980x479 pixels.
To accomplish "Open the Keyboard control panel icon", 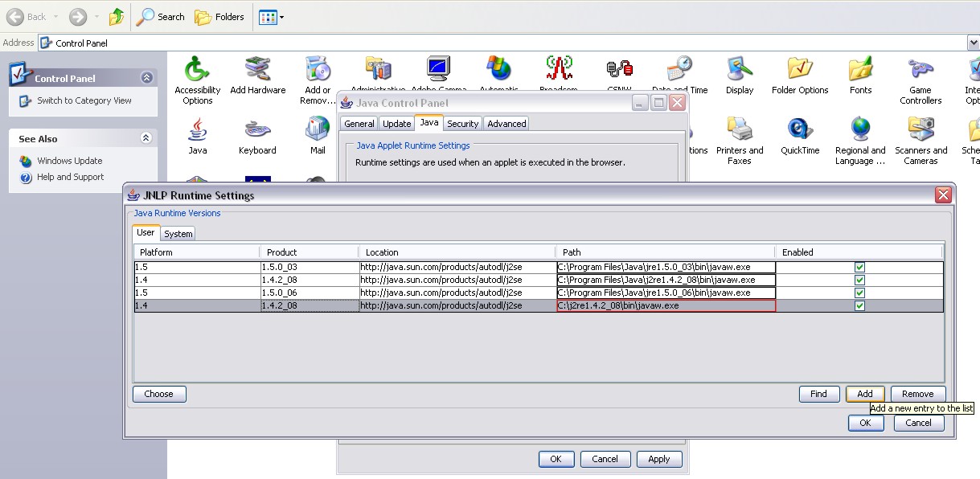I will [x=257, y=136].
